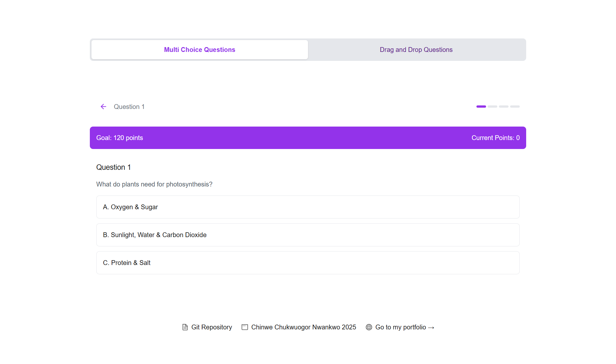Click the arrow after portfolio link

coord(431,327)
